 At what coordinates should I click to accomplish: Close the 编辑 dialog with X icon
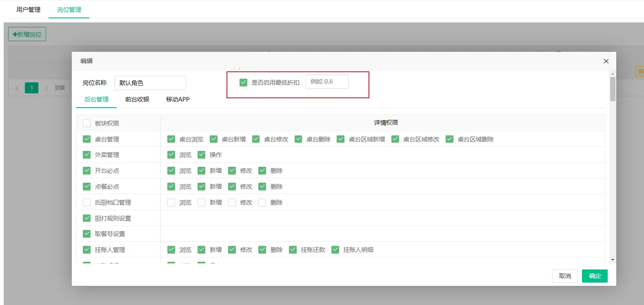click(x=606, y=61)
